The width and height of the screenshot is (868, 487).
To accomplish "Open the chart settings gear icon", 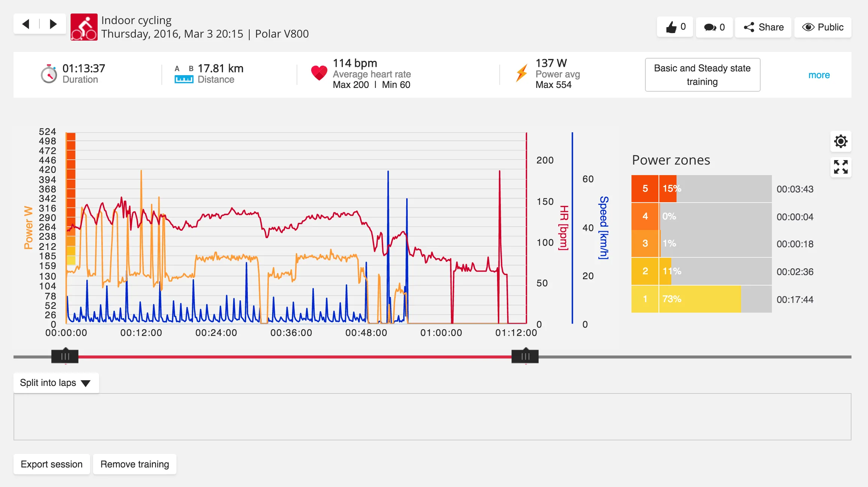I will coord(841,142).
